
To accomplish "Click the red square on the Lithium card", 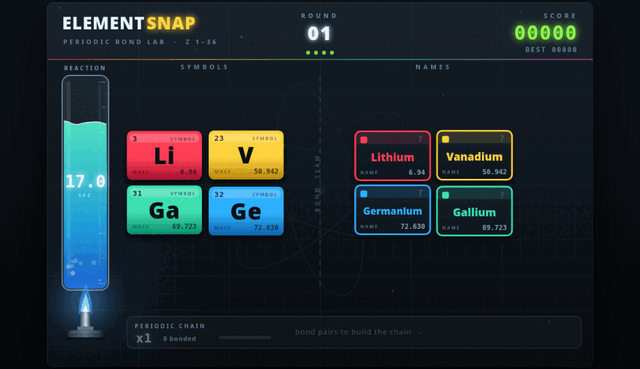I will [x=364, y=140].
